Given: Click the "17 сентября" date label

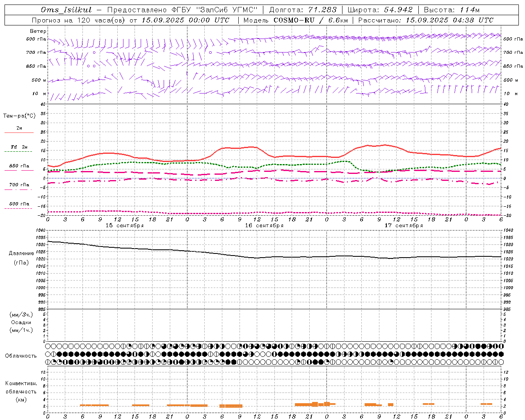Looking at the screenshot, I should [404, 226].
